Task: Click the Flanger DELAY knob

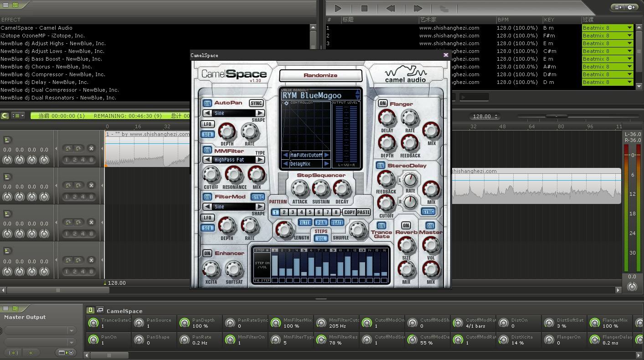Action: tap(387, 118)
